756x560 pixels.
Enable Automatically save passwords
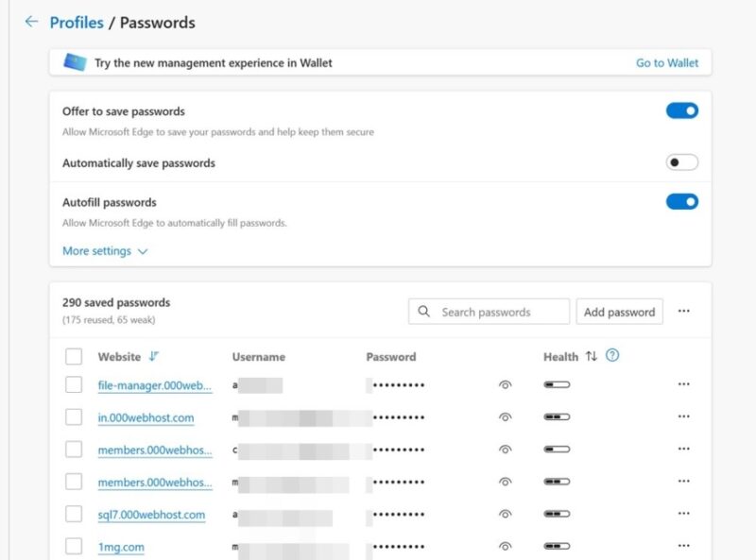coord(681,161)
